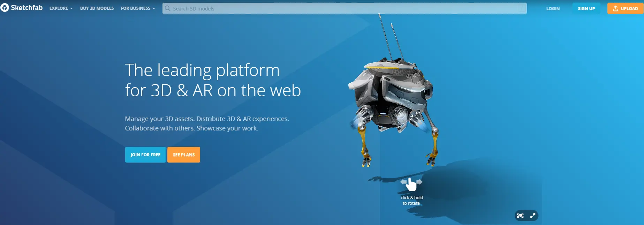View the model in AR mode
Screen dimensions: 644x225
pyautogui.click(x=520, y=216)
